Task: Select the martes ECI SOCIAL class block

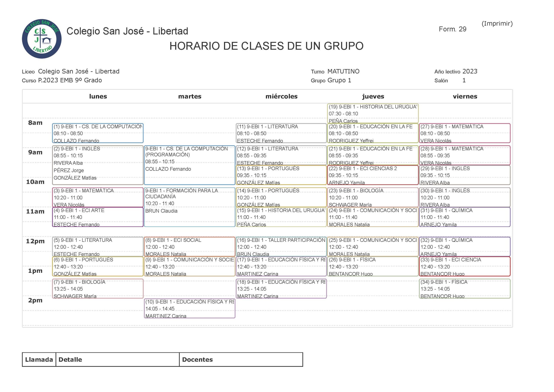Action: (189, 247)
